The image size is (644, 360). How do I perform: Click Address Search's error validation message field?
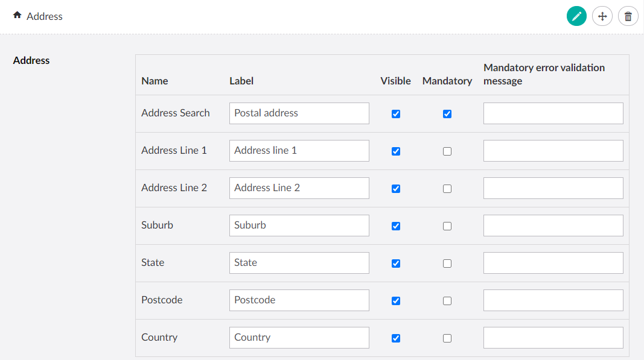tap(553, 113)
